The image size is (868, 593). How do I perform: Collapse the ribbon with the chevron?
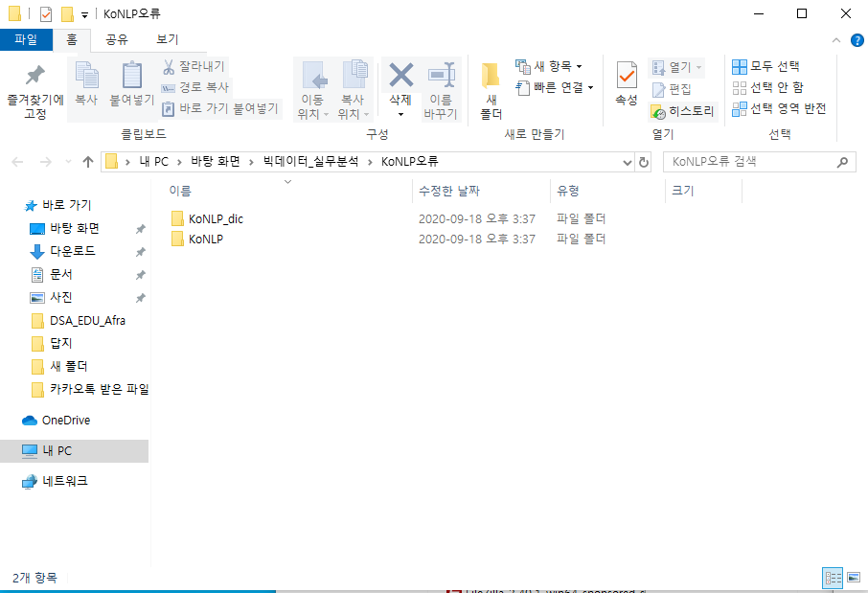pyautogui.click(x=836, y=40)
